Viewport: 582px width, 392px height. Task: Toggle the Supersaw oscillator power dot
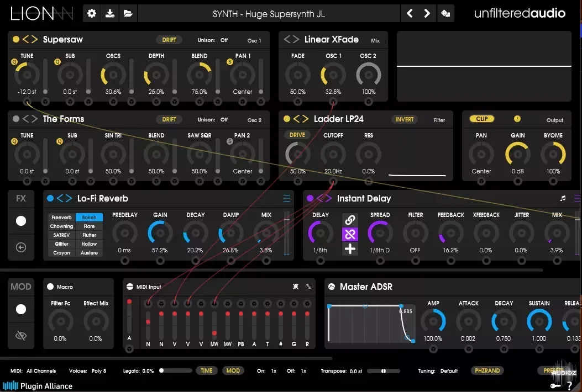point(16,39)
